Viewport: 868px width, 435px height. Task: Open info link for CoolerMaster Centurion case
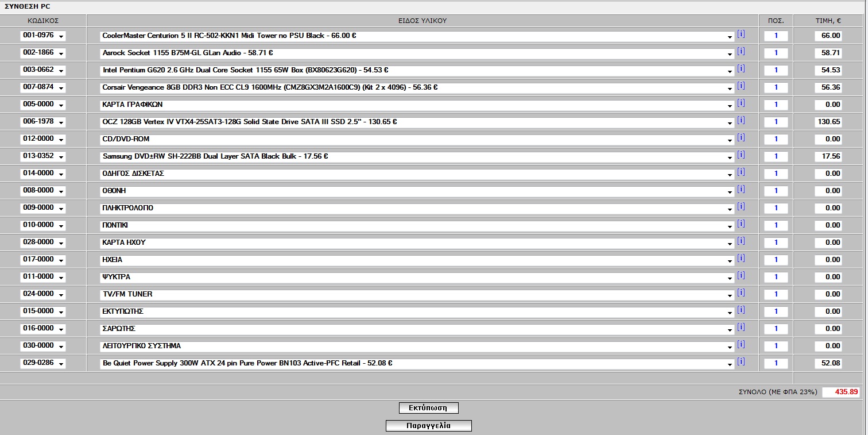pos(741,34)
